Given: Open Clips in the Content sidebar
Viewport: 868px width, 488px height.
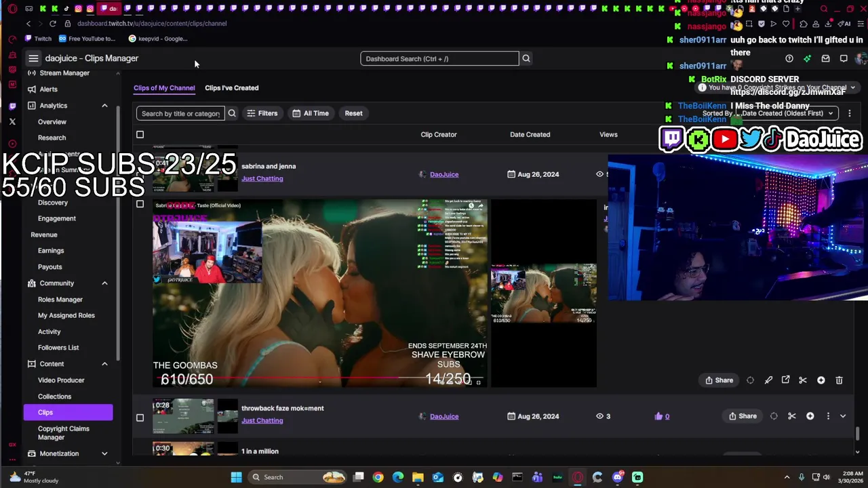Looking at the screenshot, I should [x=68, y=412].
